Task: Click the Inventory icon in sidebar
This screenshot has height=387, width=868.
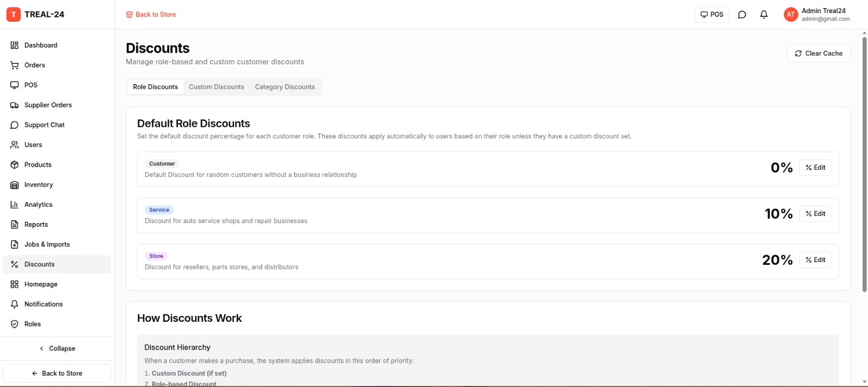Action: tap(15, 185)
